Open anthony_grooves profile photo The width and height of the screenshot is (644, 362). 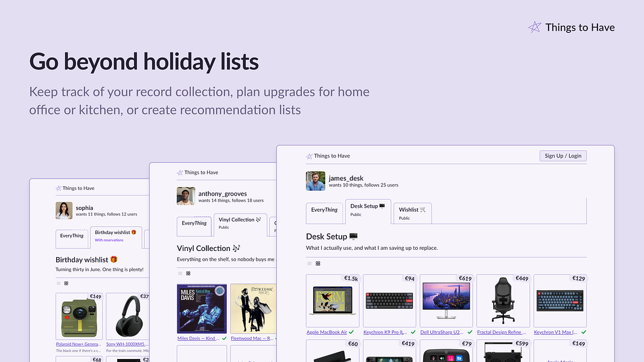coord(186,196)
